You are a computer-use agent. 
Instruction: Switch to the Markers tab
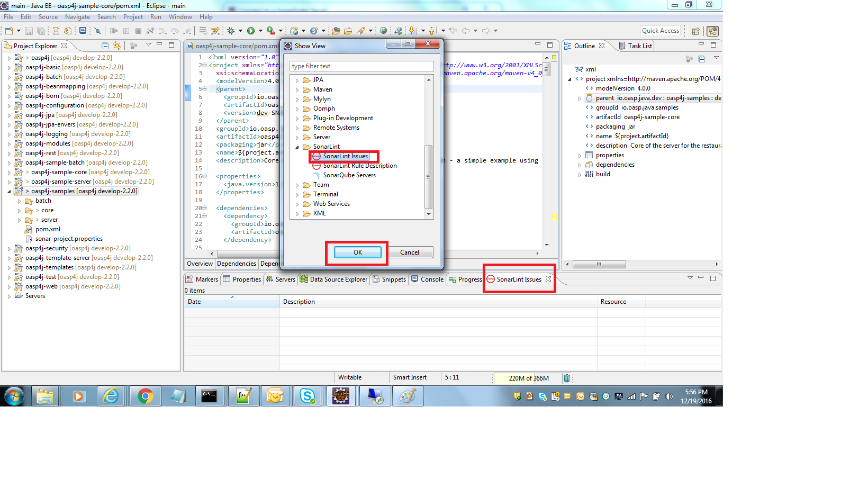202,279
